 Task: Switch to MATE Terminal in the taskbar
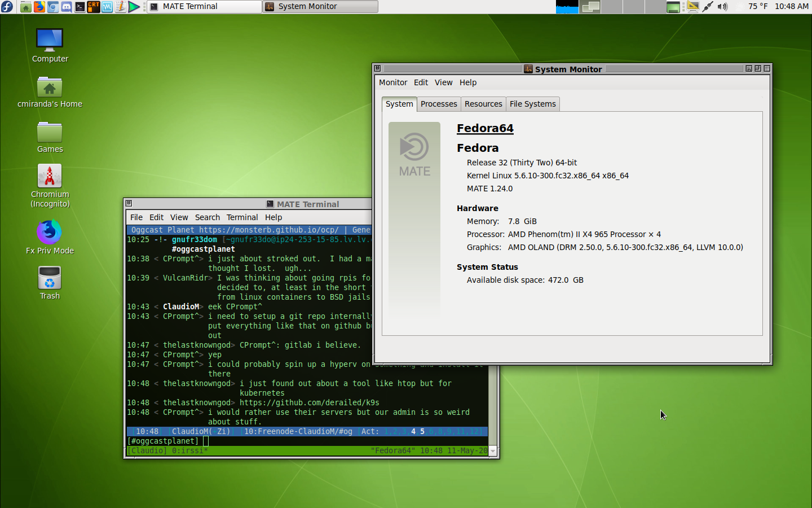(x=204, y=7)
